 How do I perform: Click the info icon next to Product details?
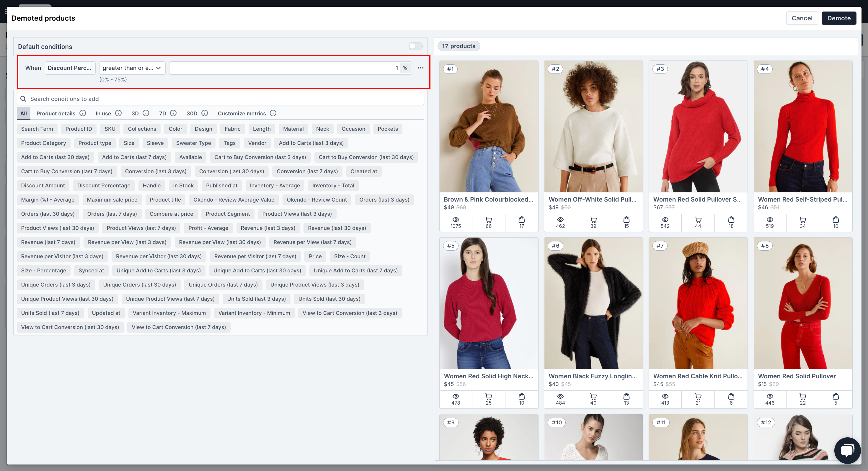point(83,113)
